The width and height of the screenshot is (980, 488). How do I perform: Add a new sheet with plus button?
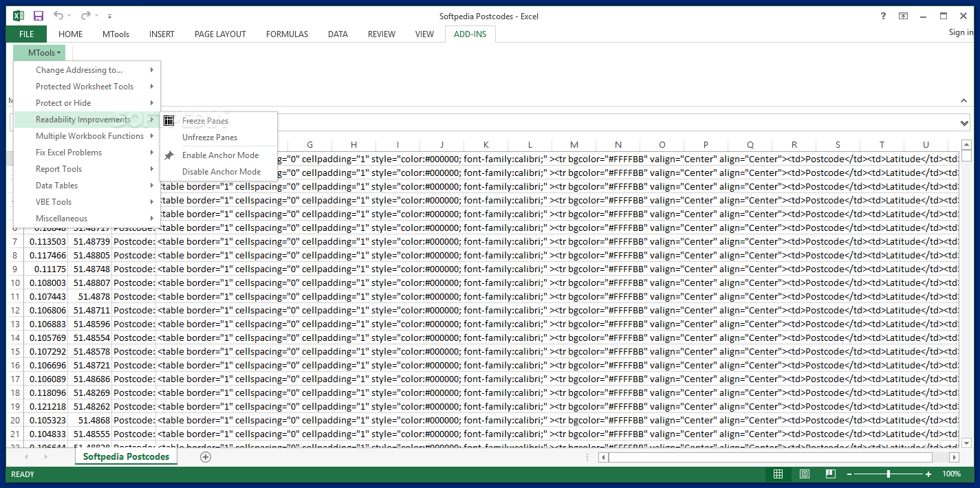(205, 457)
